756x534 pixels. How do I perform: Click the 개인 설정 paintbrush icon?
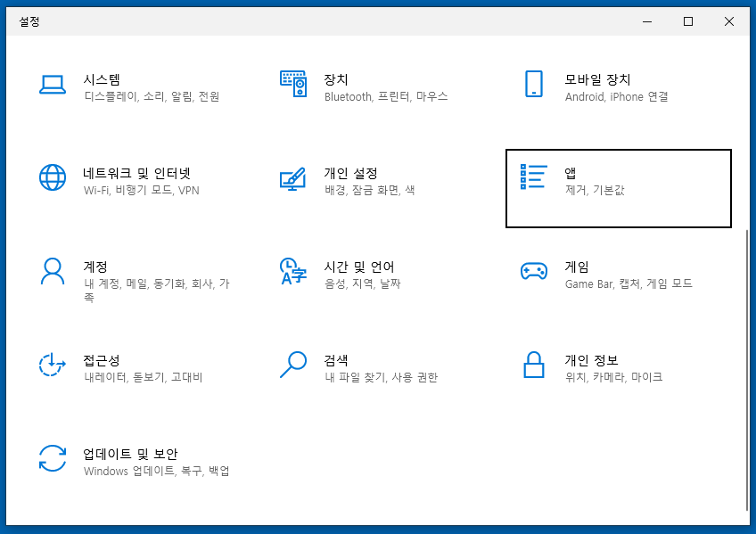(x=292, y=178)
